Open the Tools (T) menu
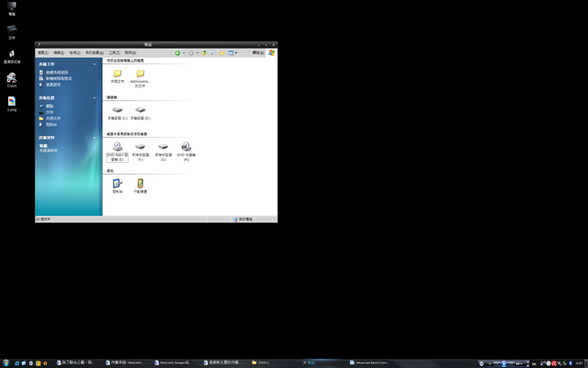 click(114, 53)
